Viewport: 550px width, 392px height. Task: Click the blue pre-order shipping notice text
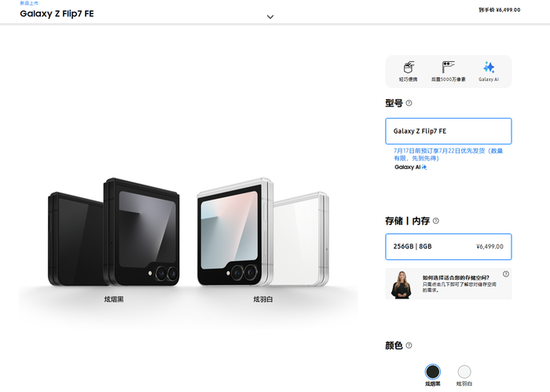click(449, 154)
